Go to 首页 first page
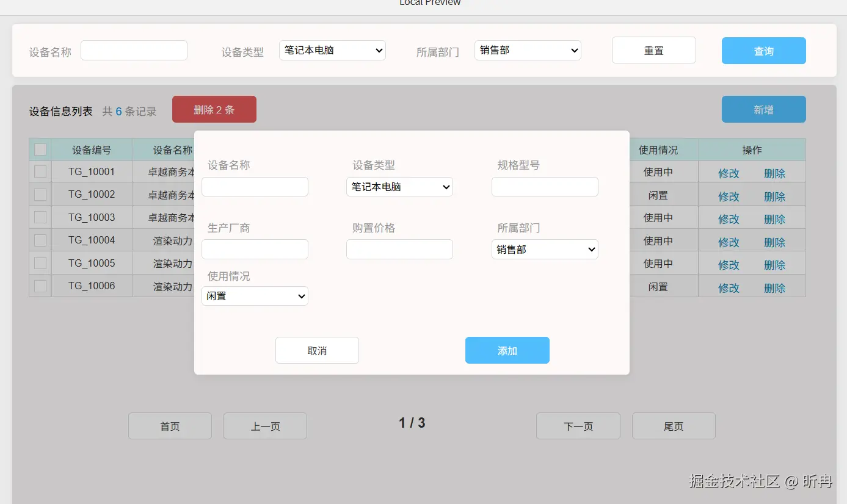 point(170,426)
